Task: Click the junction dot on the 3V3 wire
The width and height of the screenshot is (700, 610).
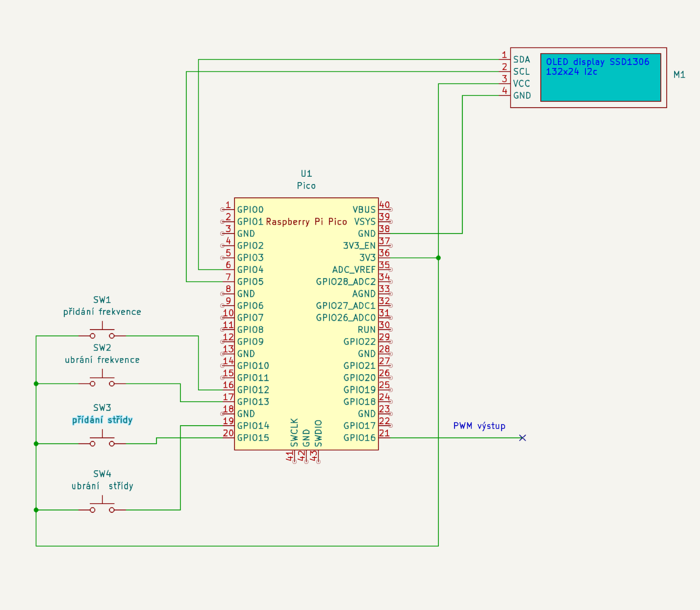Action: pos(438,258)
